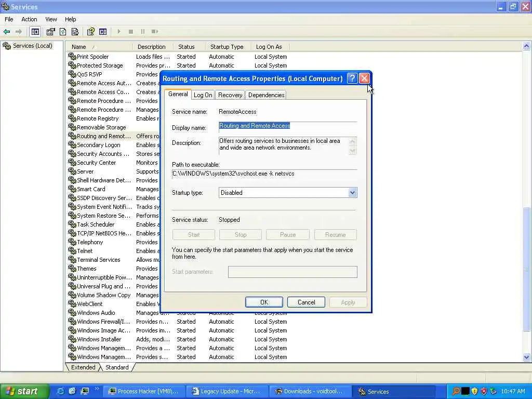
Task: Click the Refresh toolbar icon
Action: 63,32
